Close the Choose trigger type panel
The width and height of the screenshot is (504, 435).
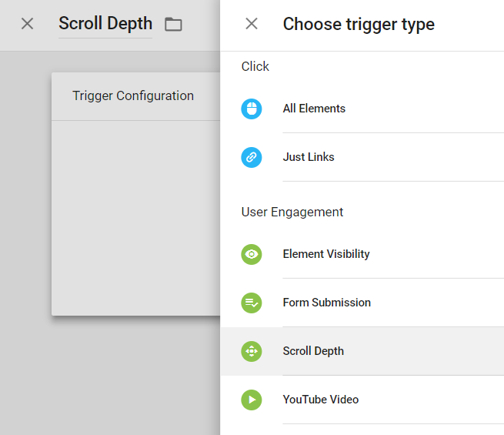(x=252, y=24)
